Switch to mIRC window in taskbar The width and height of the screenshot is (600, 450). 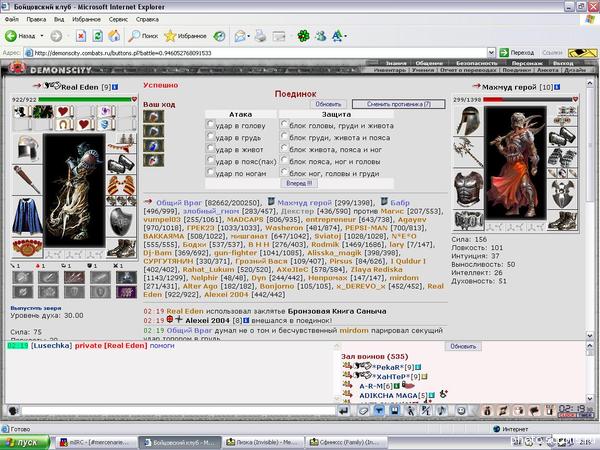(x=96, y=442)
